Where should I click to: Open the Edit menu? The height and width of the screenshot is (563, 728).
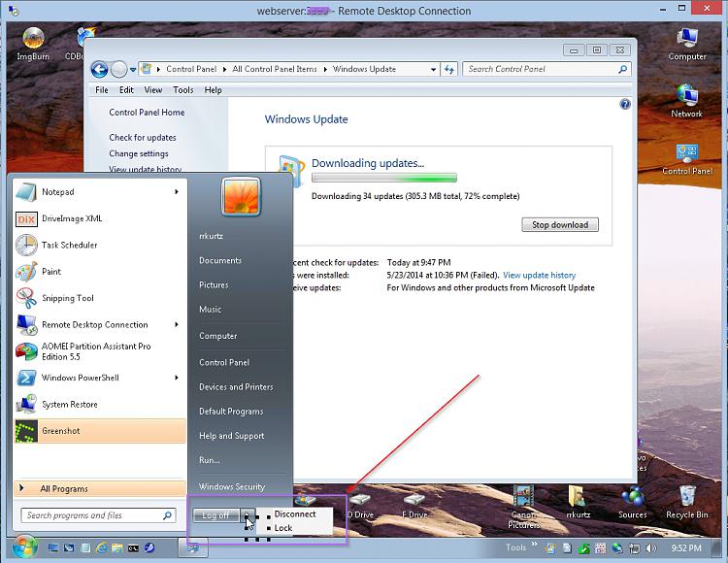(126, 90)
